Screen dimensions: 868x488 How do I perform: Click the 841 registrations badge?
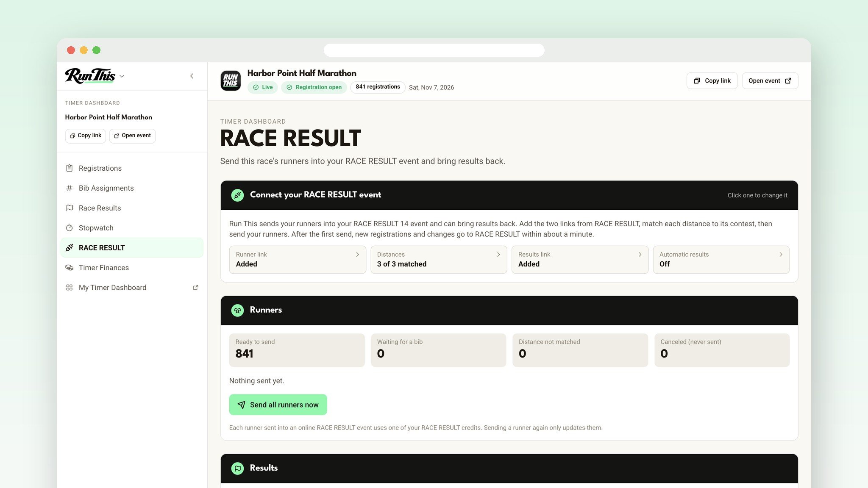click(x=378, y=87)
